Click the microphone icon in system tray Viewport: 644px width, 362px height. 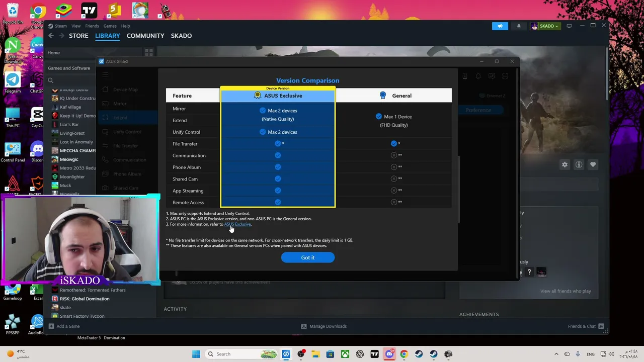[578, 354]
